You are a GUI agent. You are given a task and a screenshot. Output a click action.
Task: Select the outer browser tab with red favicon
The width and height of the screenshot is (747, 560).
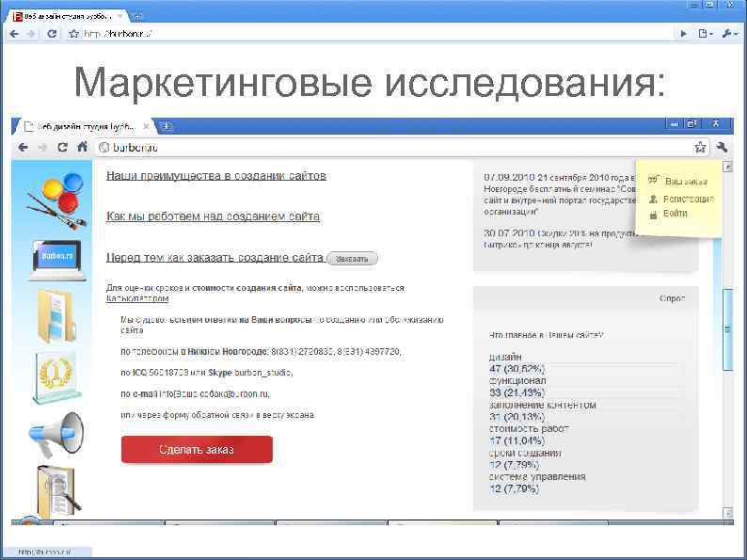click(67, 16)
